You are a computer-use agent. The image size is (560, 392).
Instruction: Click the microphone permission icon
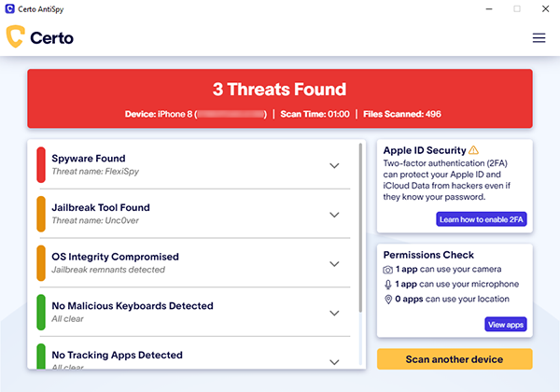click(x=388, y=285)
